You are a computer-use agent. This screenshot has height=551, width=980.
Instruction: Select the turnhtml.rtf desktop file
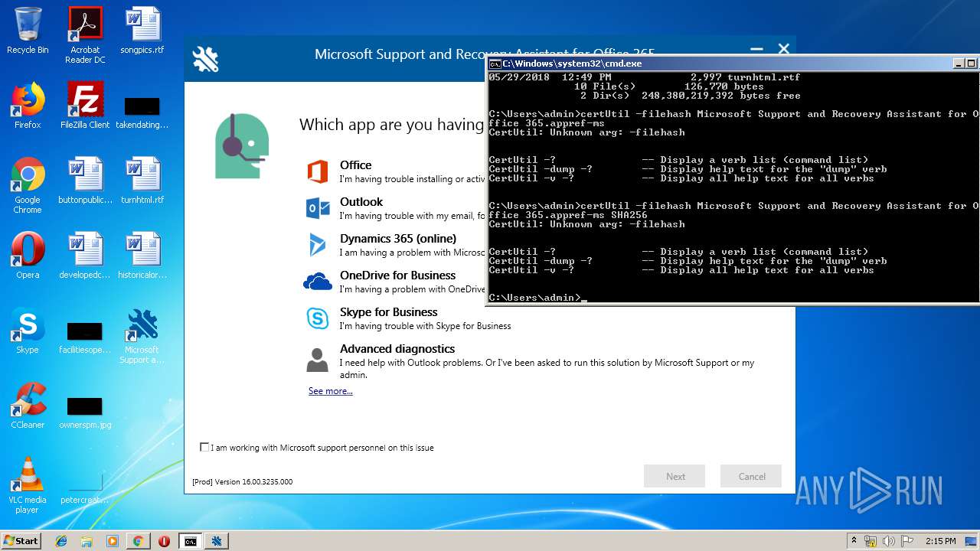[142, 181]
